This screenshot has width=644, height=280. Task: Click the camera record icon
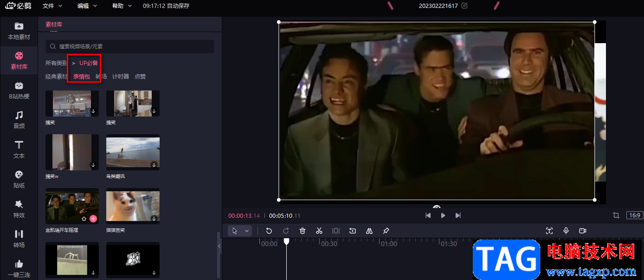[x=583, y=231]
